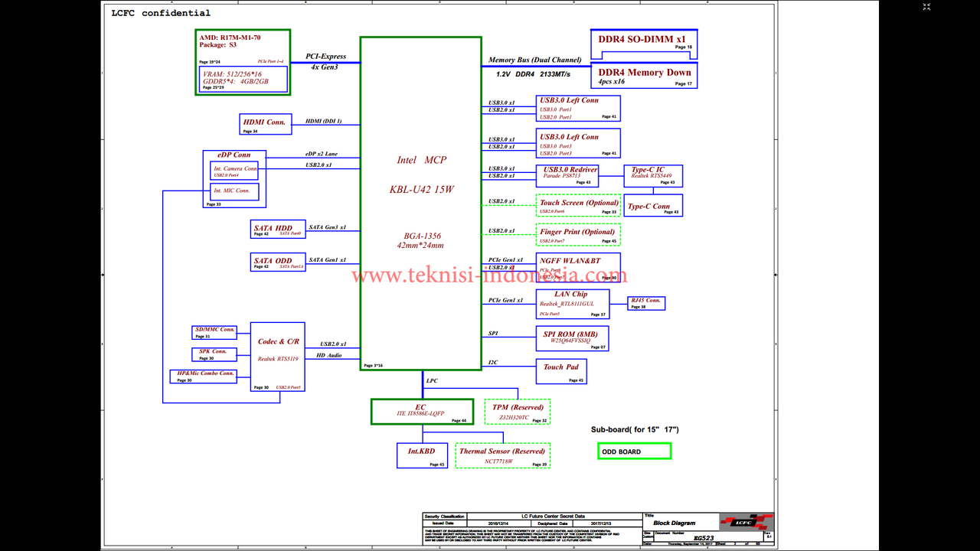Select the 'Type-C IC' block
This screenshot has height=551, width=980.
pyautogui.click(x=652, y=176)
